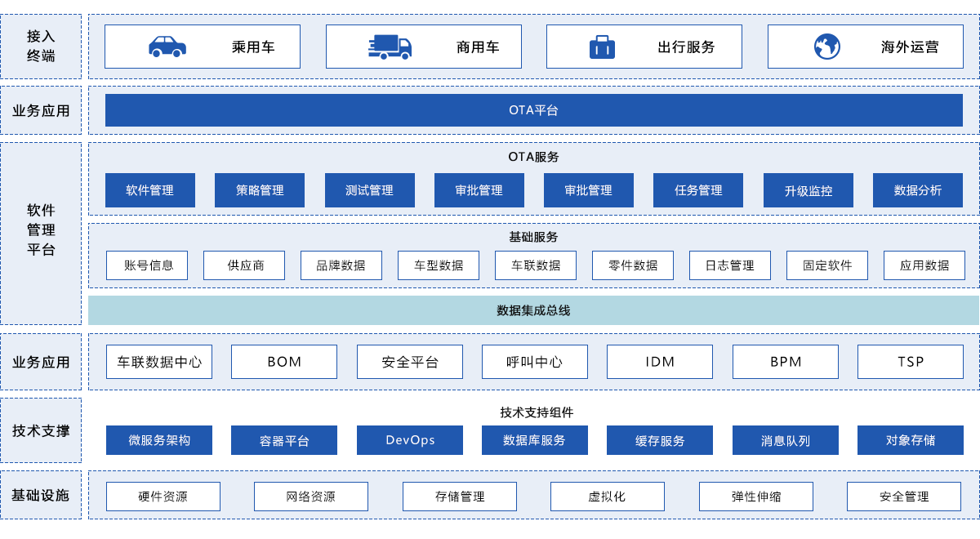Select the 策略管理 block
This screenshot has width=980, height=539.
click(x=260, y=190)
